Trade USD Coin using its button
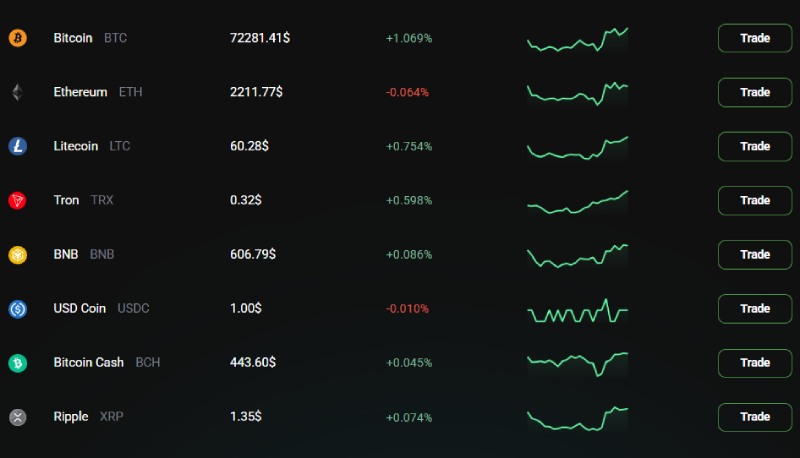This screenshot has width=800, height=458. pos(755,308)
